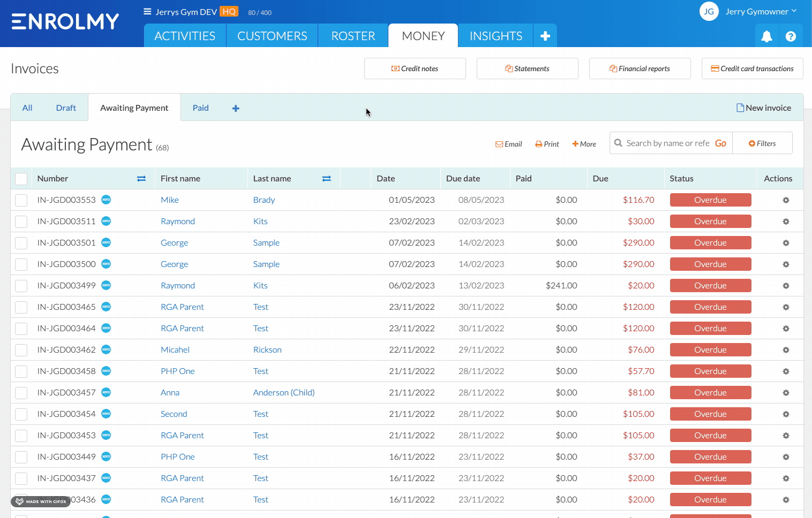Add a new invoice filter tab with plus
This screenshot has width=812, height=518.
236,108
